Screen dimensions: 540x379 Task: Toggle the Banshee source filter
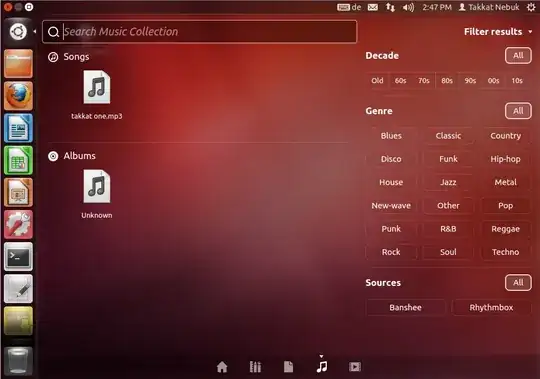[x=405, y=307]
